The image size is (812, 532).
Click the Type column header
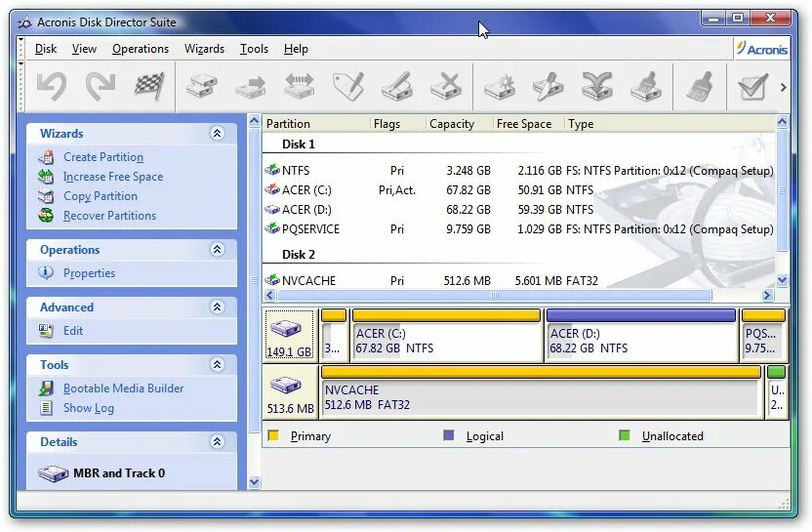coord(670,124)
